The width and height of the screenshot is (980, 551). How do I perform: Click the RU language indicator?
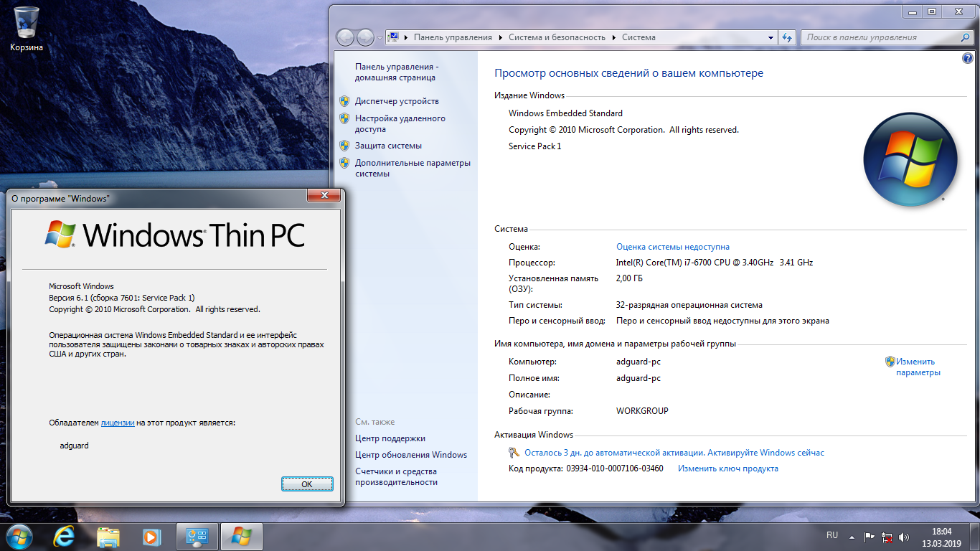point(832,535)
